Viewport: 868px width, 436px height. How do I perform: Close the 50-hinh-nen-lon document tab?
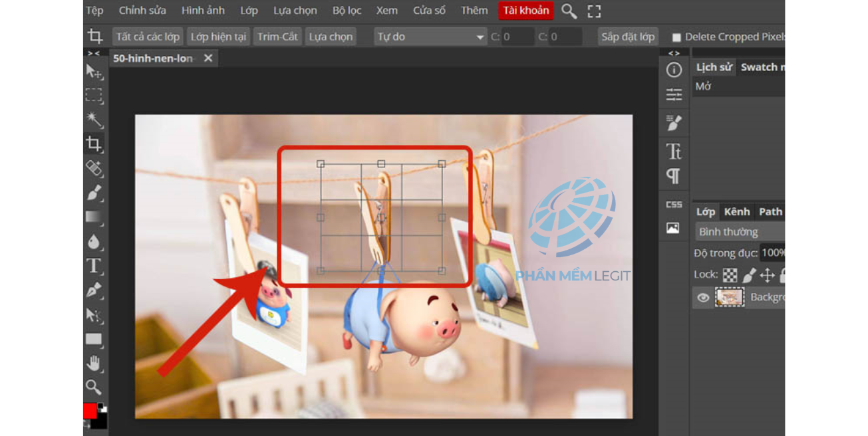click(x=208, y=58)
